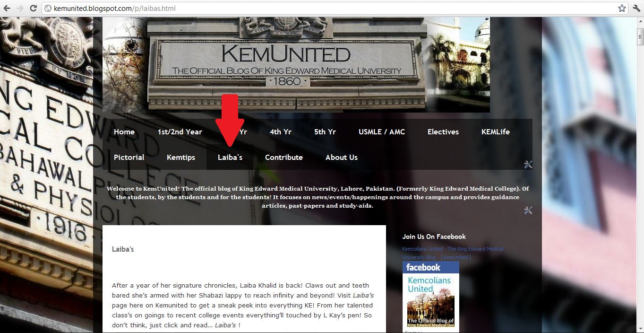Image resolution: width=644 pixels, height=333 pixels.
Task: Open Chrome wrench settings menu
Action: 636,8
